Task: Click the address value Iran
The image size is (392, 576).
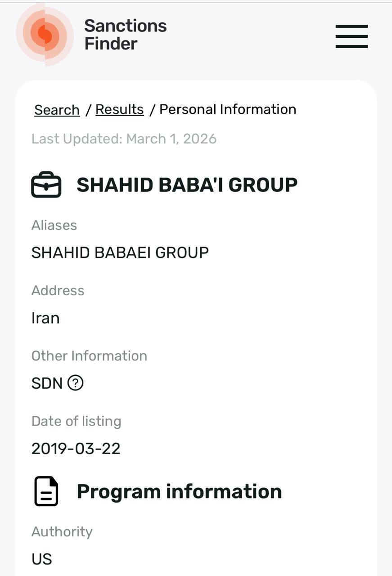Action: click(45, 318)
